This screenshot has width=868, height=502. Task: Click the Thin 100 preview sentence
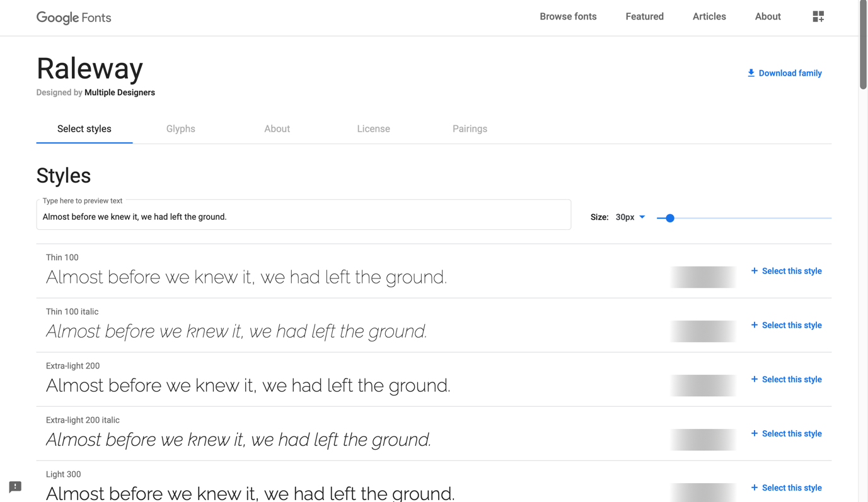[246, 277]
